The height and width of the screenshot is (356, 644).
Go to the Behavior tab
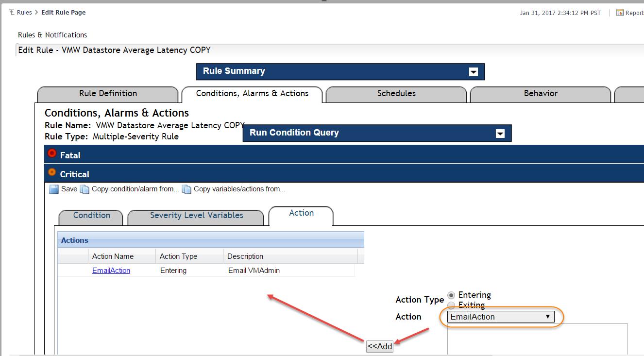541,94
